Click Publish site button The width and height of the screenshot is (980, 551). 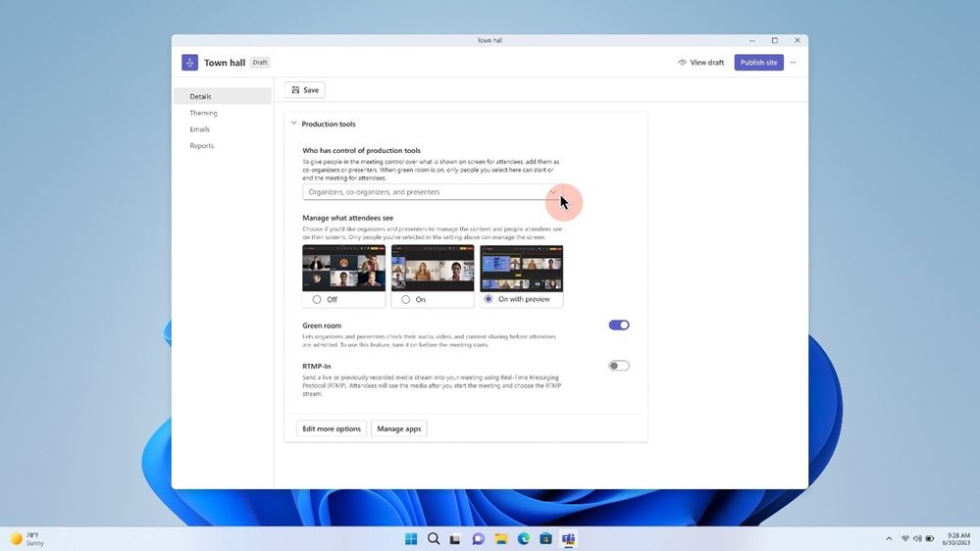tap(758, 63)
